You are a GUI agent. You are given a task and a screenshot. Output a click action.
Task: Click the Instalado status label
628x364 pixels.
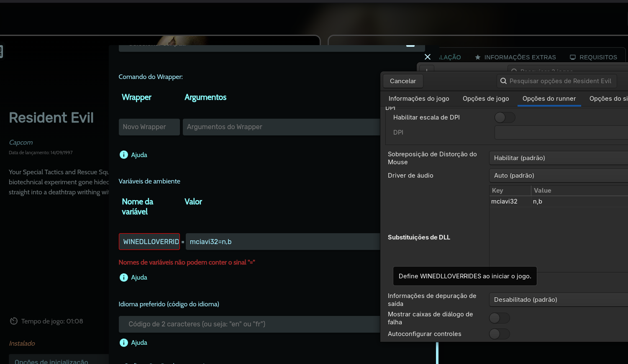[22, 344]
